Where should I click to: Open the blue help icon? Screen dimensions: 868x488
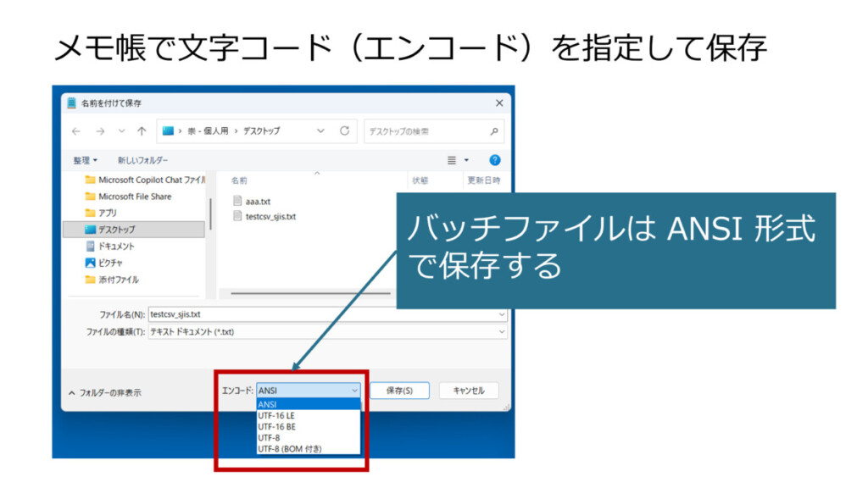coord(495,160)
